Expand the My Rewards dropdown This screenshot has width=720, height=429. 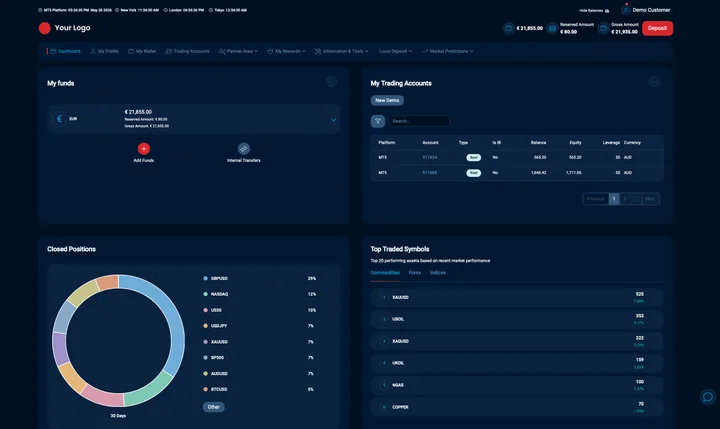click(286, 51)
